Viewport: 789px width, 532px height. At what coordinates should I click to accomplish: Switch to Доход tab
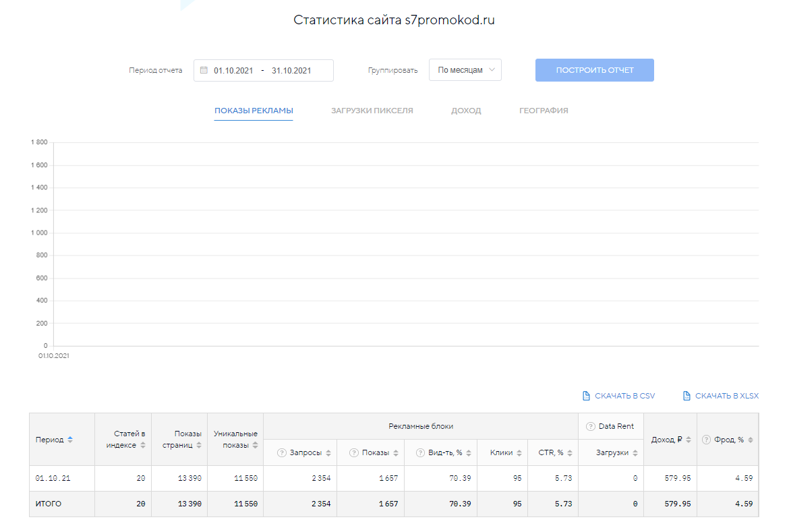tap(466, 110)
